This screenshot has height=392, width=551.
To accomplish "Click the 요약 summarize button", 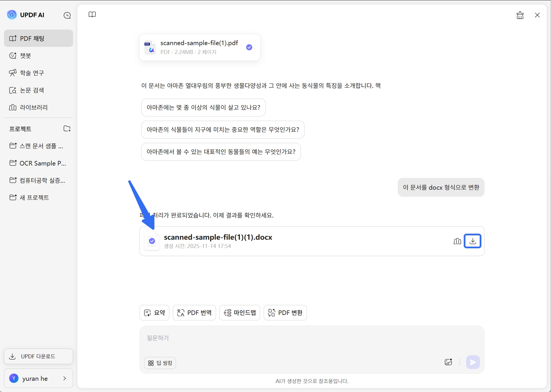I will (154, 313).
